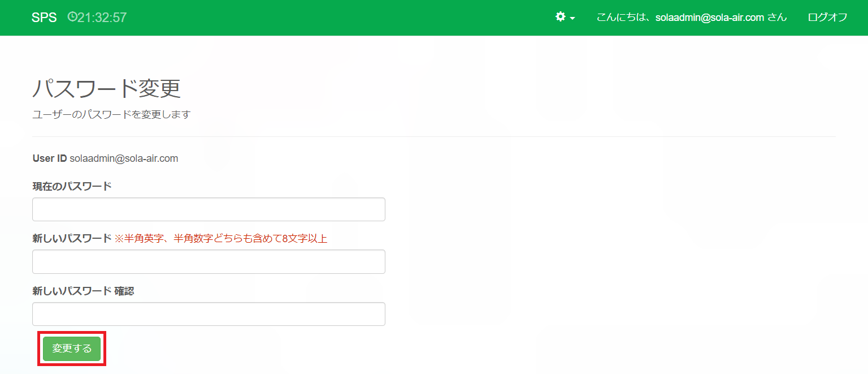Focus the 新しいパスワード 確認 input field

point(209,314)
